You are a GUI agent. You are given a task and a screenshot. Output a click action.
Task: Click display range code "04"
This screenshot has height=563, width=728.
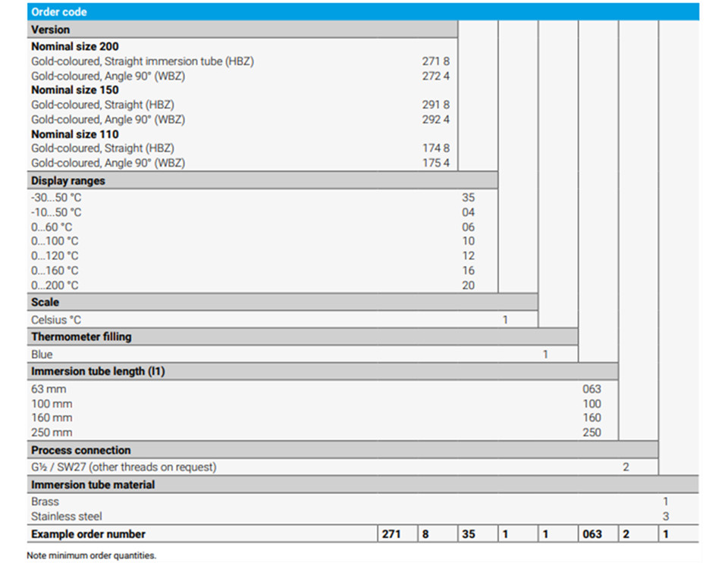click(x=468, y=212)
